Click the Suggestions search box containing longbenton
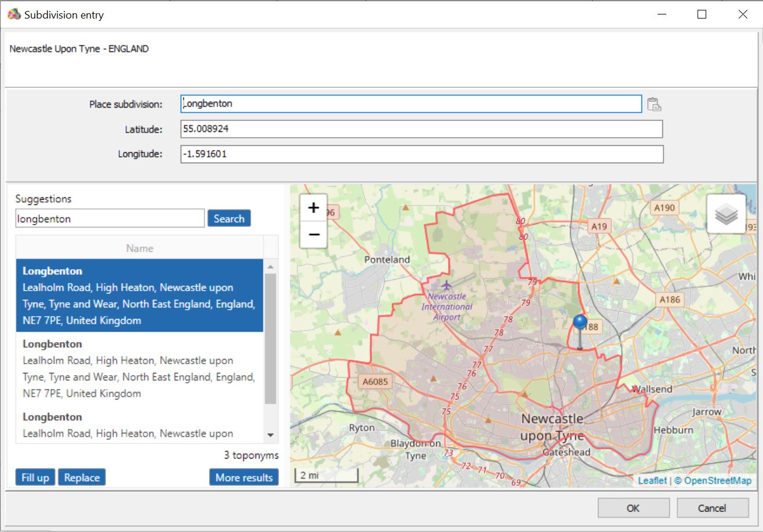This screenshot has width=763, height=532. click(110, 219)
